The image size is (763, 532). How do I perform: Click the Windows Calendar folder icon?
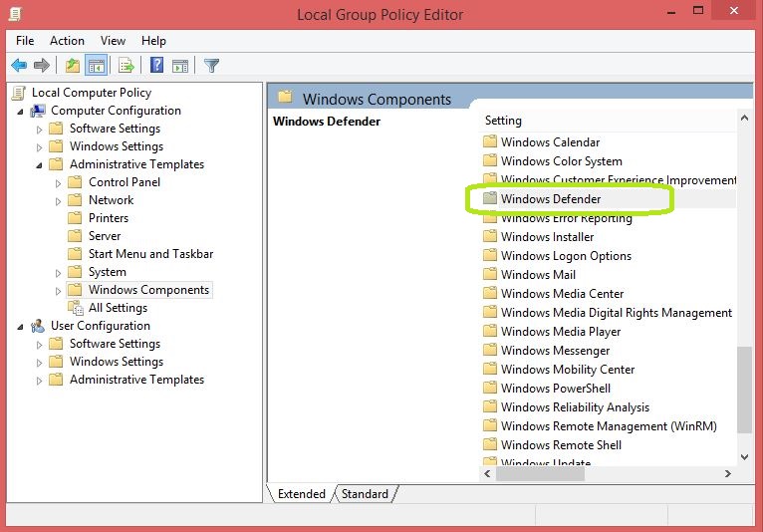(490, 141)
